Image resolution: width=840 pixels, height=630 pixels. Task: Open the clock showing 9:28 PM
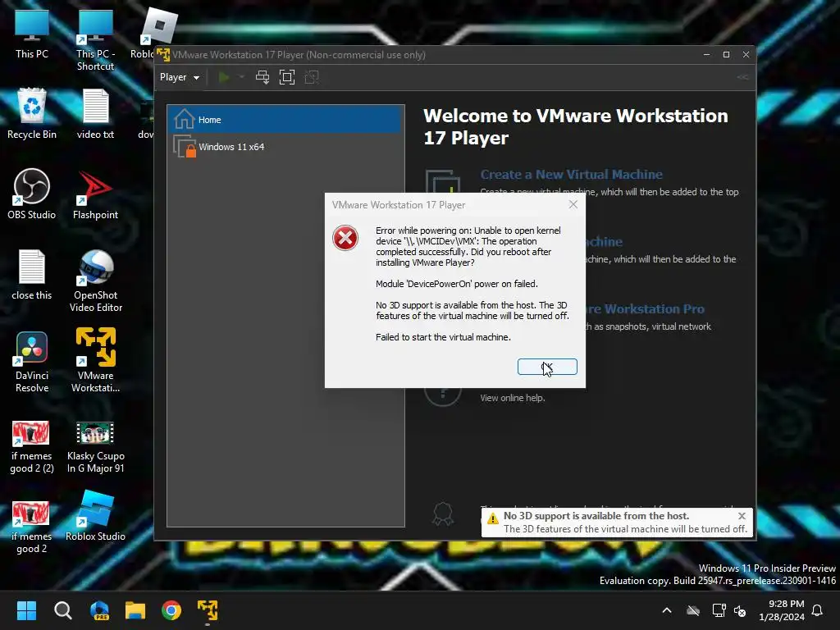point(781,610)
